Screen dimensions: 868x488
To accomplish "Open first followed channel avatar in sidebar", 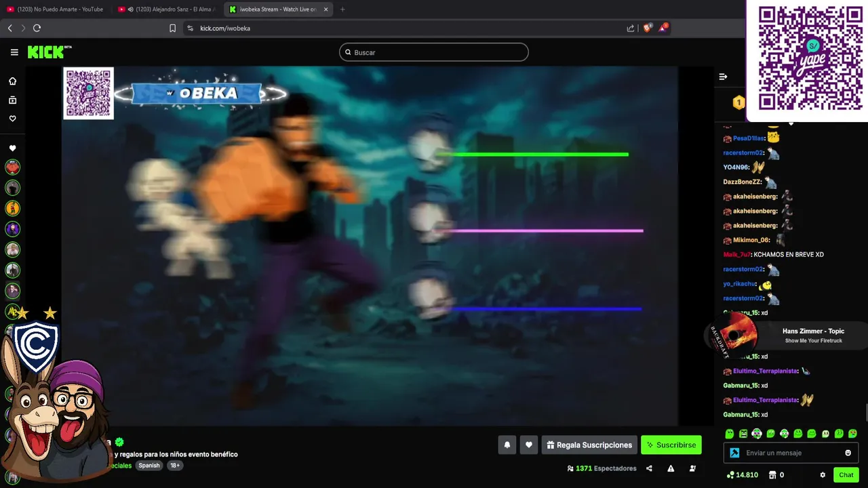I will (12, 167).
